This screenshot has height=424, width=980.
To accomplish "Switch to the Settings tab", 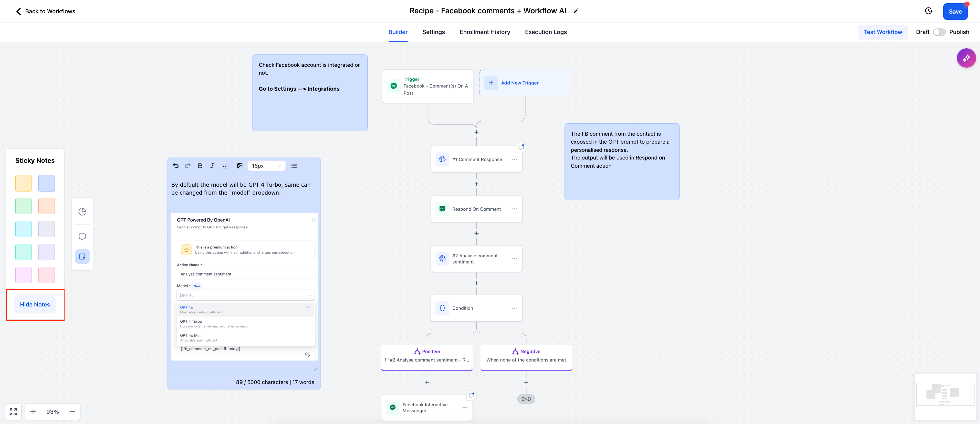I will 434,32.
